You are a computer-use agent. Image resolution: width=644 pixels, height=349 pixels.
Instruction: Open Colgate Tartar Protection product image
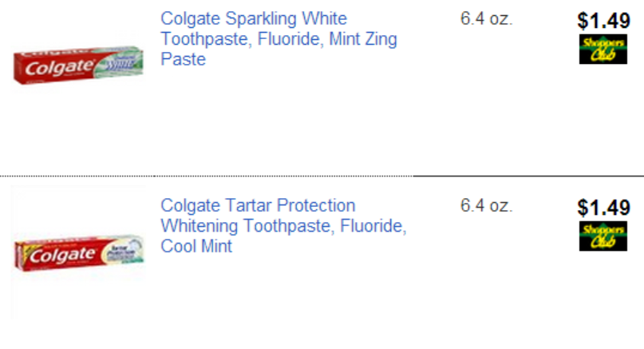coord(78,254)
